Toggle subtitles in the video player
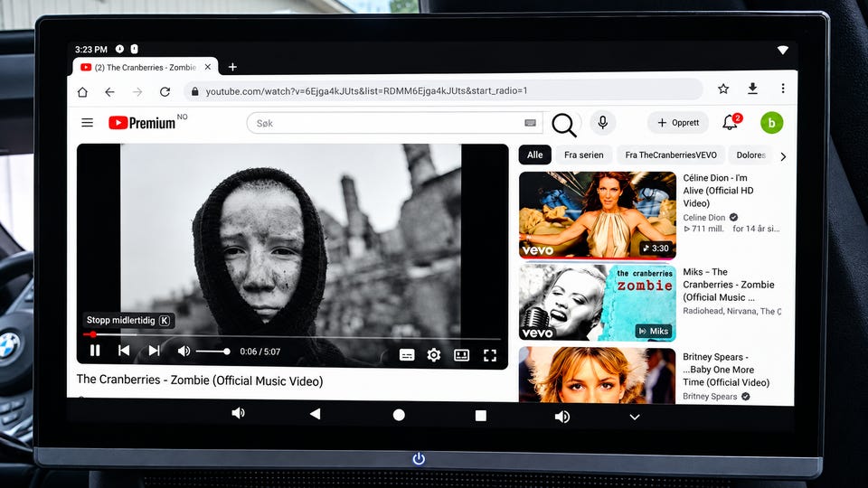Screen dimensions: 868x488 point(407,354)
